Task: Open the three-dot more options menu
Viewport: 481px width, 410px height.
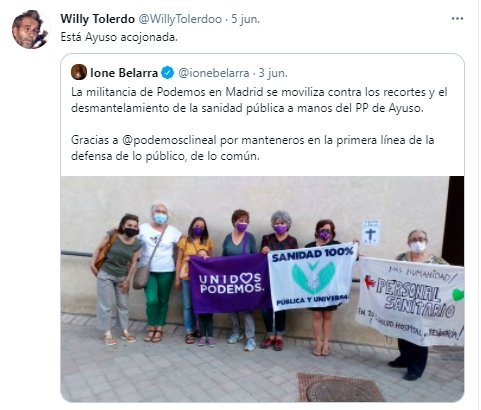Action: (x=457, y=19)
